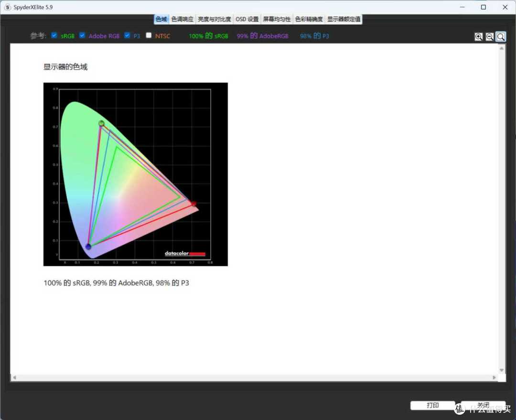The width and height of the screenshot is (516, 420).
Task: Uncheck the Adobe RGB reference checkbox
Action: point(82,35)
